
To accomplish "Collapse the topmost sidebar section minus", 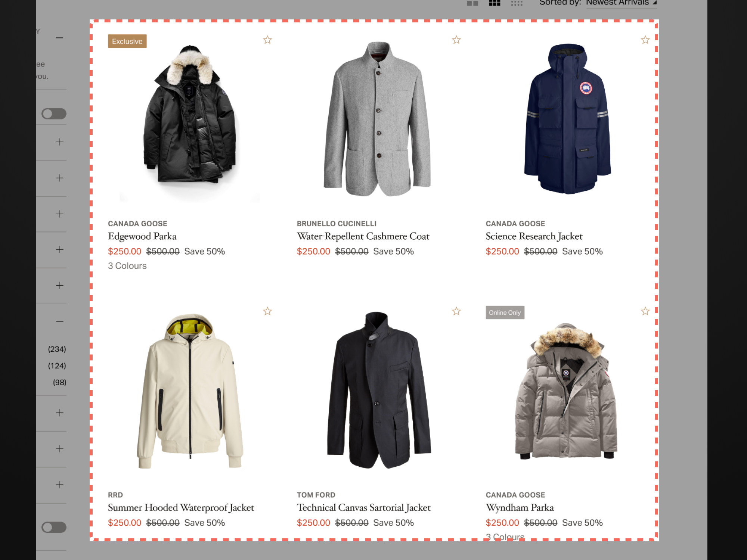I will tap(60, 38).
